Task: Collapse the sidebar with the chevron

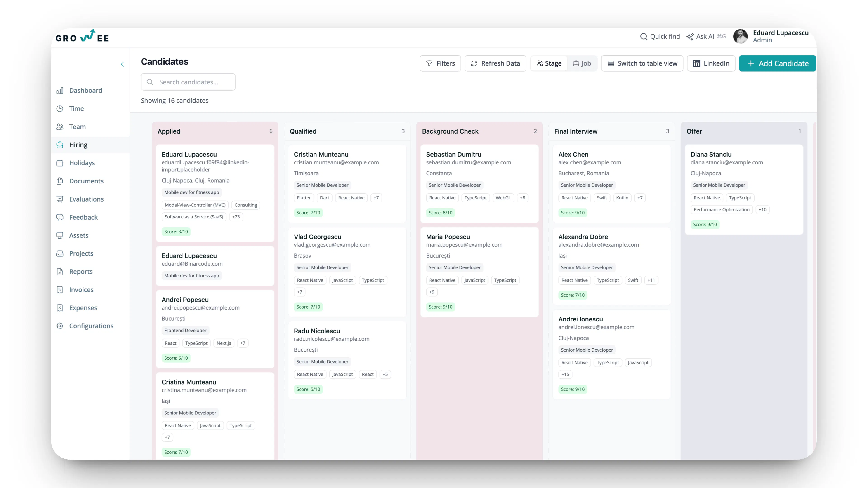Action: (x=122, y=64)
